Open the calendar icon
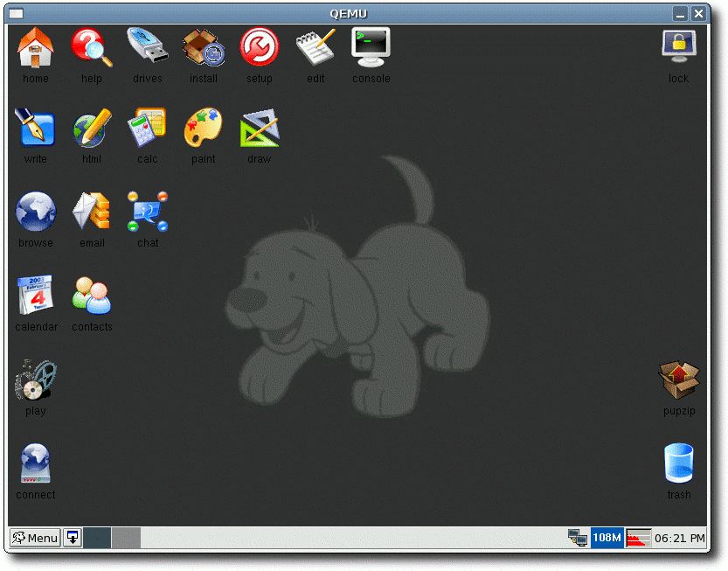Viewport: 728px width, 571px height. tap(35, 295)
